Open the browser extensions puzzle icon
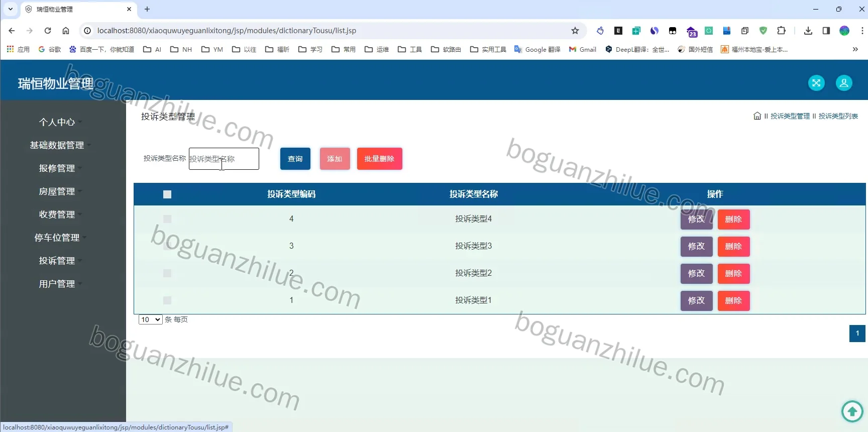The width and height of the screenshot is (868, 432). tap(781, 31)
